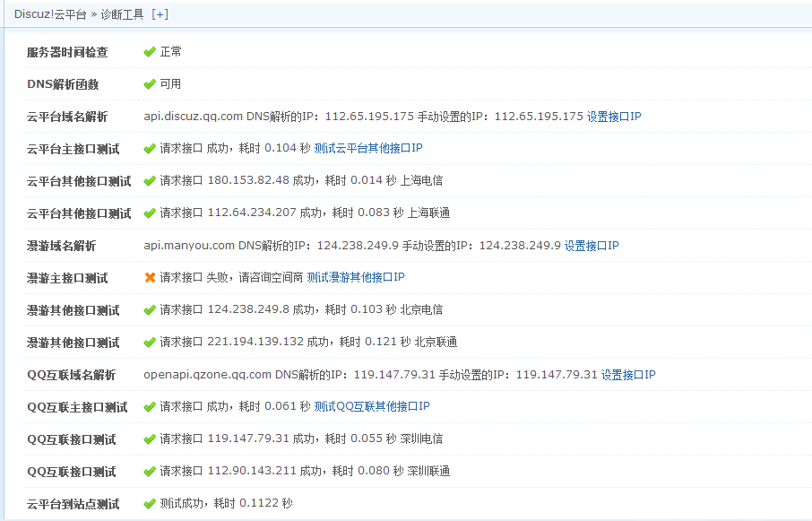Click the green check beside 服务器时间检查
Screen dimensions: 812x521
(150, 52)
